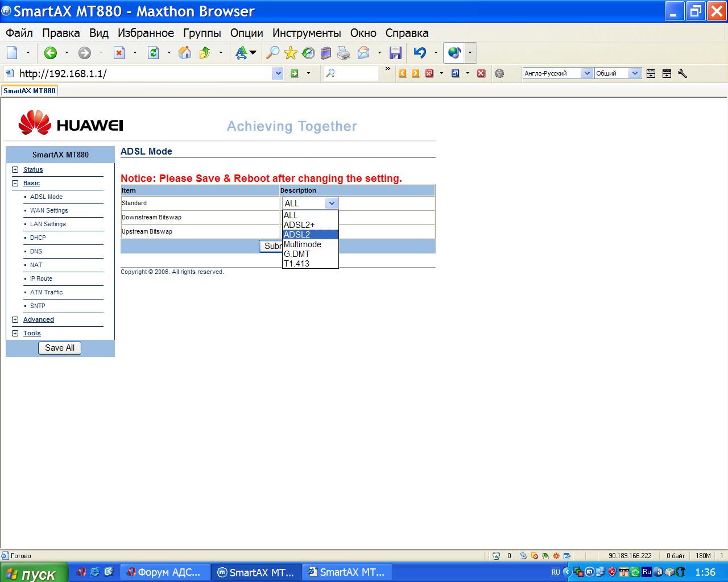This screenshot has height=582, width=728.
Task: Open the Справка menu
Action: (407, 33)
